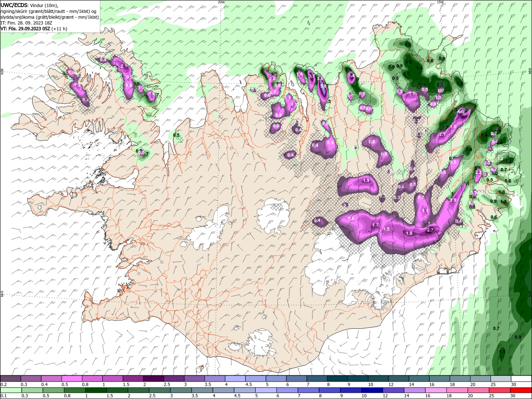The height and width of the screenshot is (399, 532).
Task: Pick the upper legend swatch labeled 0.2
Action: tap(10, 379)
